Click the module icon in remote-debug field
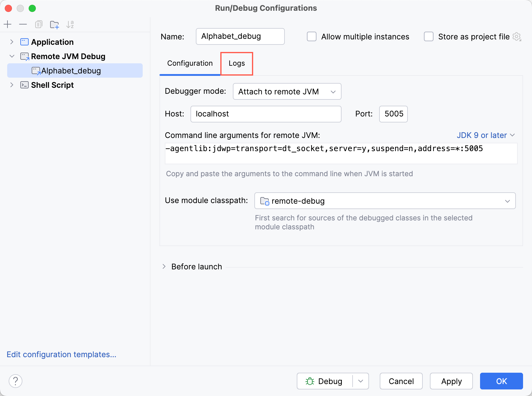The width and height of the screenshot is (532, 396). 264,201
